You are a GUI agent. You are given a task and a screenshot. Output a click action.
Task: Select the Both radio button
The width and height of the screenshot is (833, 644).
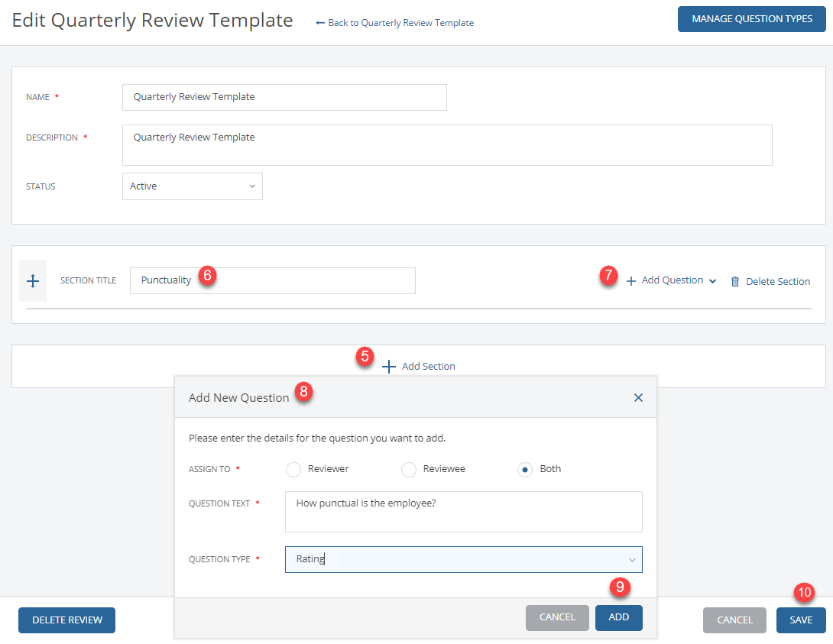point(524,469)
